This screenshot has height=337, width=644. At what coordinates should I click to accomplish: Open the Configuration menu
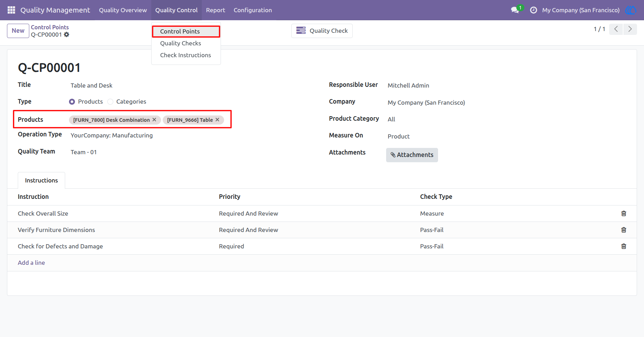pos(253,10)
